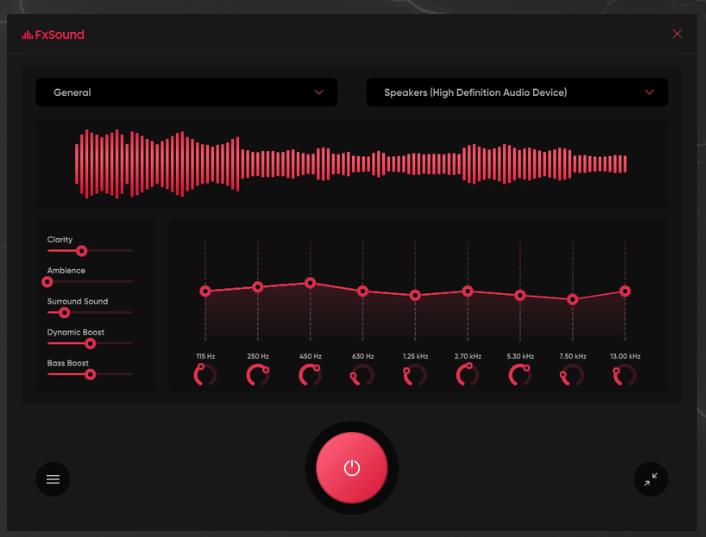Image resolution: width=706 pixels, height=537 pixels.
Task: Select the 450 Hz EQ curve point
Action: coord(310,283)
